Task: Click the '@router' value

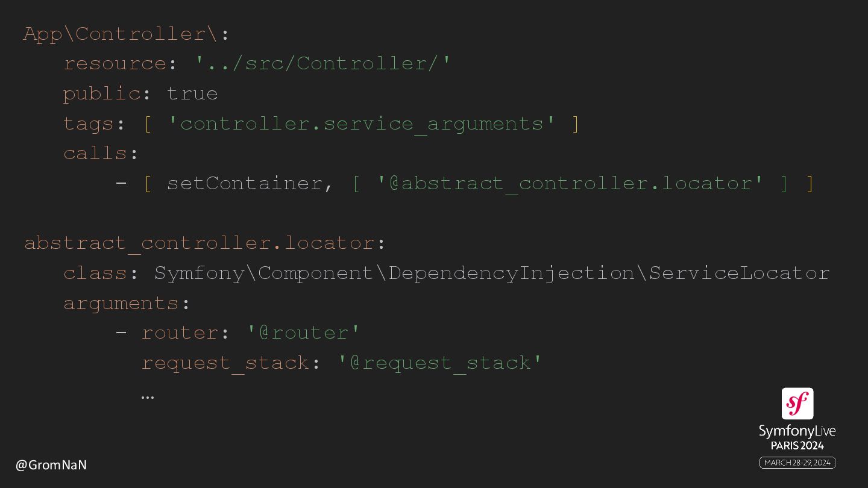Action: point(304,333)
